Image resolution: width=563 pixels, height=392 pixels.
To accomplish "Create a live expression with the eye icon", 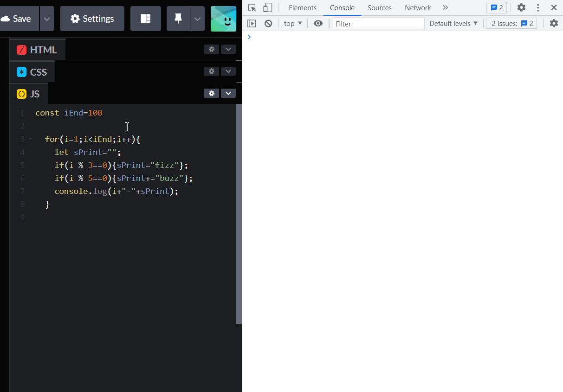I will pos(318,23).
